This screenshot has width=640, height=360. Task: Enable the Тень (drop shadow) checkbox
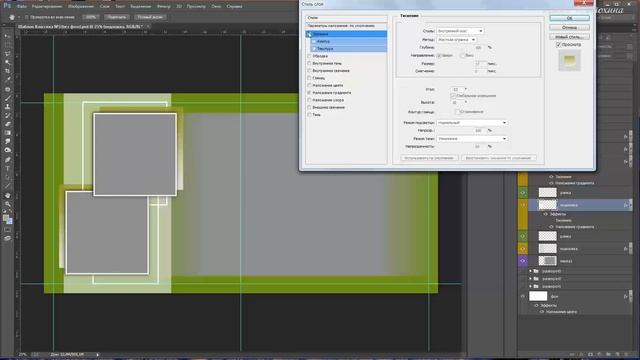pyautogui.click(x=309, y=115)
